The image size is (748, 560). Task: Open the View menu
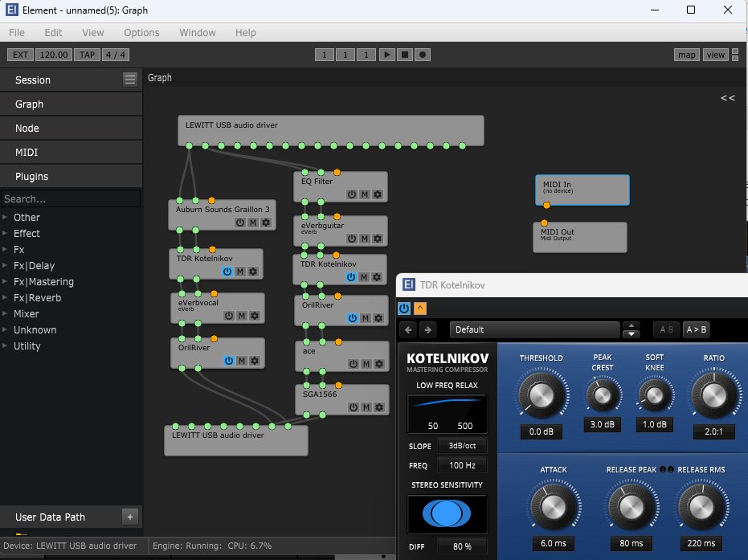point(93,32)
